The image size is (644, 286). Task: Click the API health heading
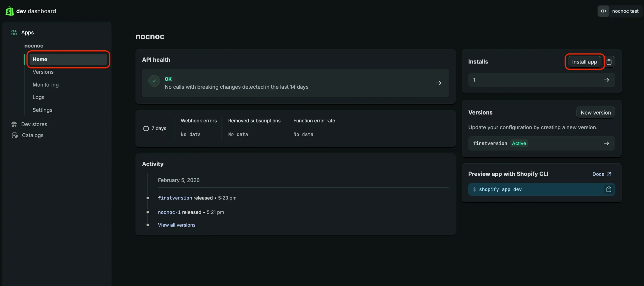pos(156,60)
